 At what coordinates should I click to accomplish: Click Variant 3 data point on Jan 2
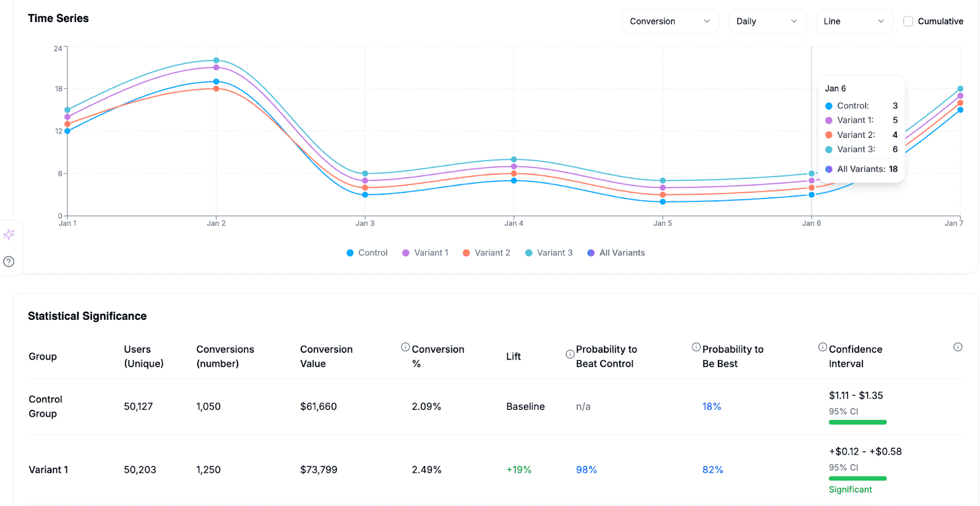[216, 61]
